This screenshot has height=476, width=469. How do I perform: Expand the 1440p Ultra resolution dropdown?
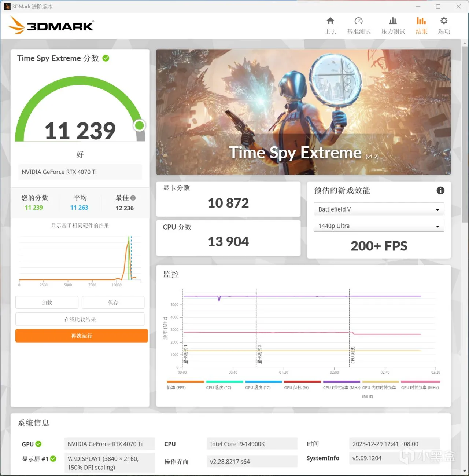pyautogui.click(x=379, y=226)
